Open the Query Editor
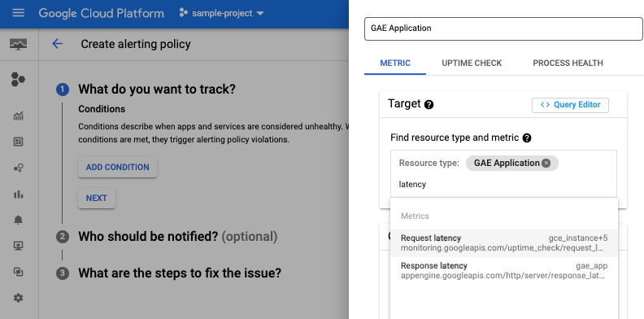Screen dimensions: 644x319 click(x=570, y=105)
